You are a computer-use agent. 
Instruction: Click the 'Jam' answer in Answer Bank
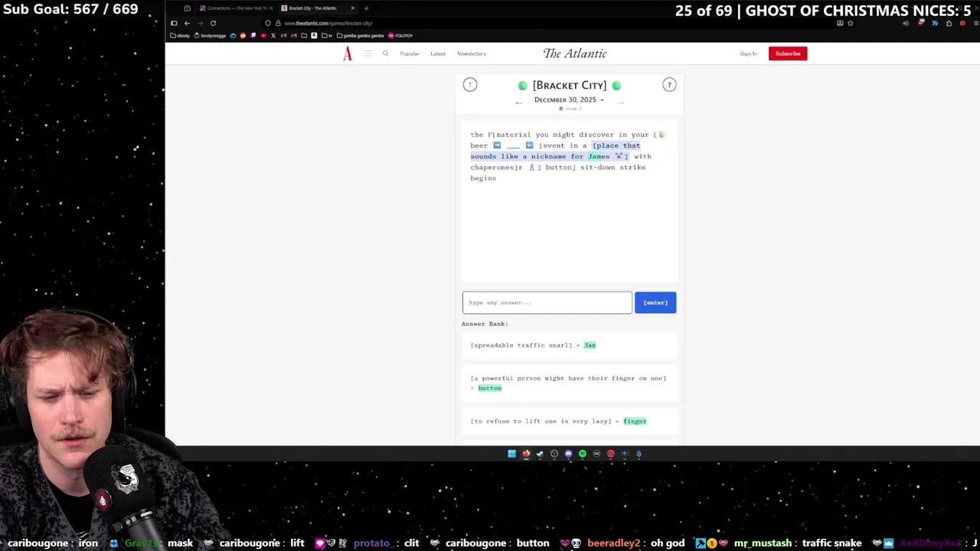coord(590,345)
